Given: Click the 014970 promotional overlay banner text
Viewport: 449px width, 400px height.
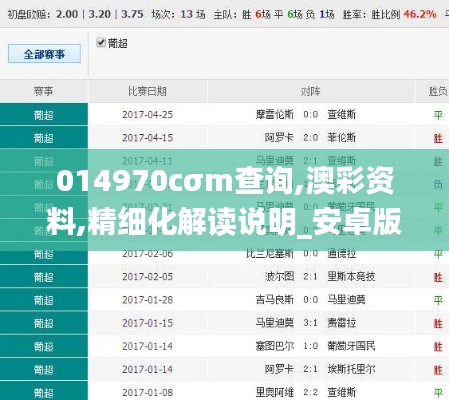Looking at the screenshot, I should point(224,201).
